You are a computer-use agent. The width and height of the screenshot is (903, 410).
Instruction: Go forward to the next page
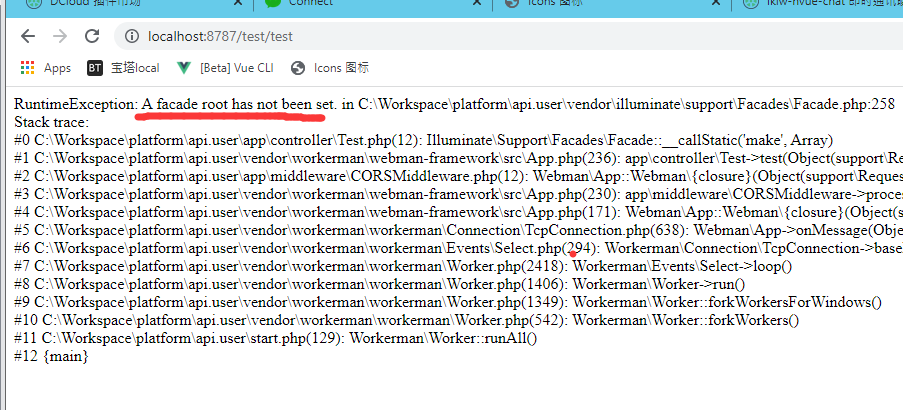pos(59,36)
